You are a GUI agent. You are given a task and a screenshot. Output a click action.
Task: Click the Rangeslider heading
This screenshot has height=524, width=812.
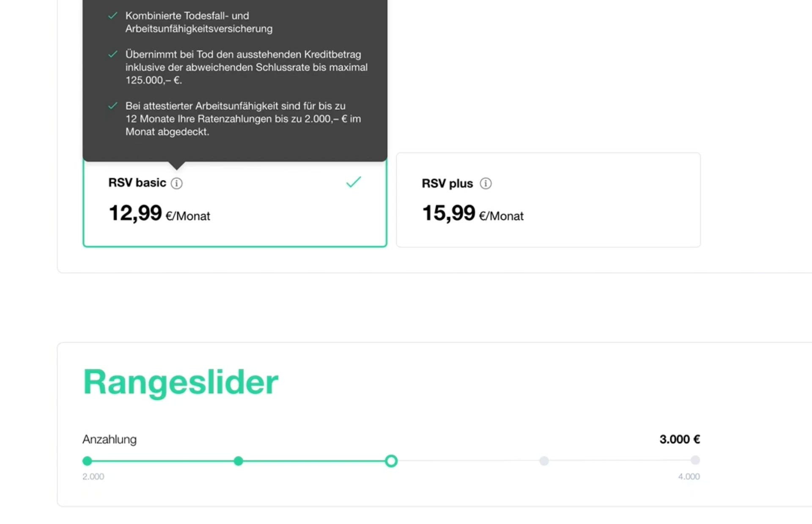point(181,382)
